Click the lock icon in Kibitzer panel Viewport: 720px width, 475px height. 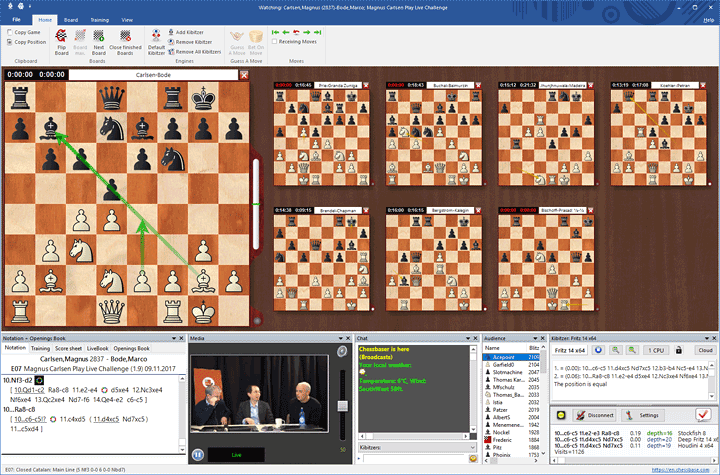click(x=678, y=351)
